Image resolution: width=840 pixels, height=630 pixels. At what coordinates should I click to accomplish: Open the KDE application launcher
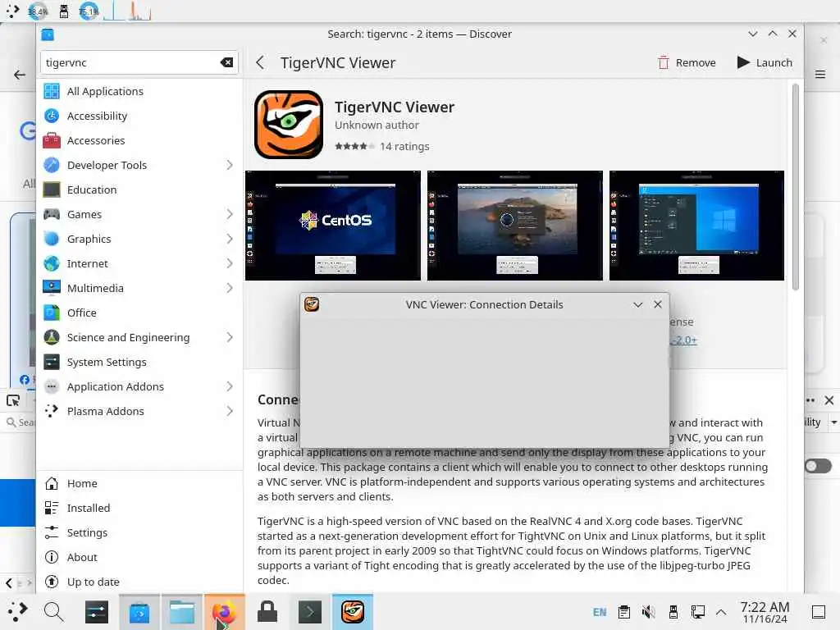click(17, 612)
